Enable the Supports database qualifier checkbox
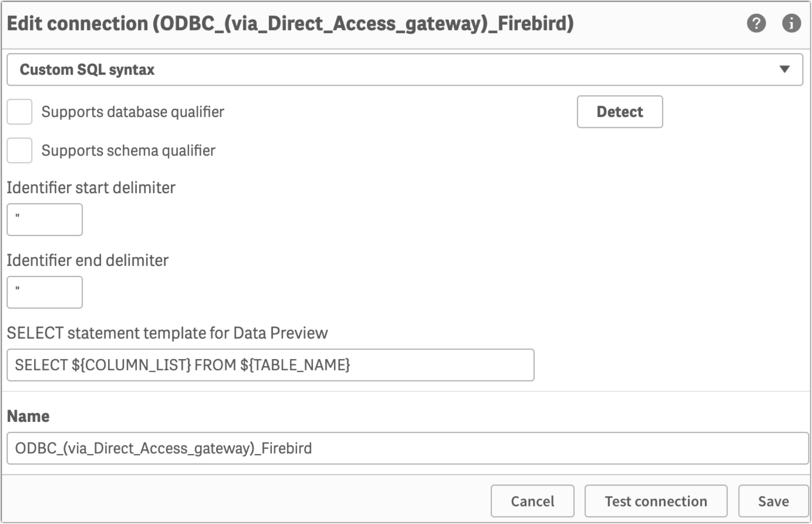Screen dimensions: 812x524 coord(19,112)
